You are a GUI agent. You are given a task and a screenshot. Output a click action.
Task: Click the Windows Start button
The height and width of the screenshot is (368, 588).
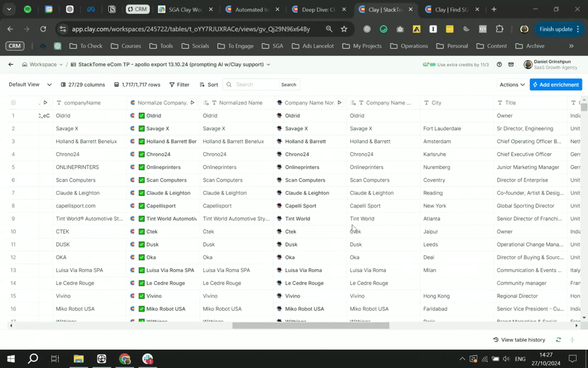(10, 359)
